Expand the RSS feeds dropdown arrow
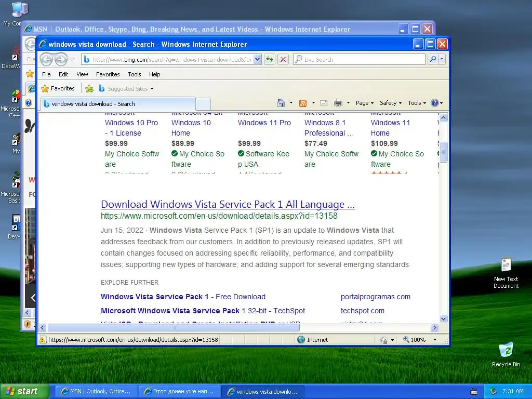This screenshot has width=532, height=399. click(313, 103)
